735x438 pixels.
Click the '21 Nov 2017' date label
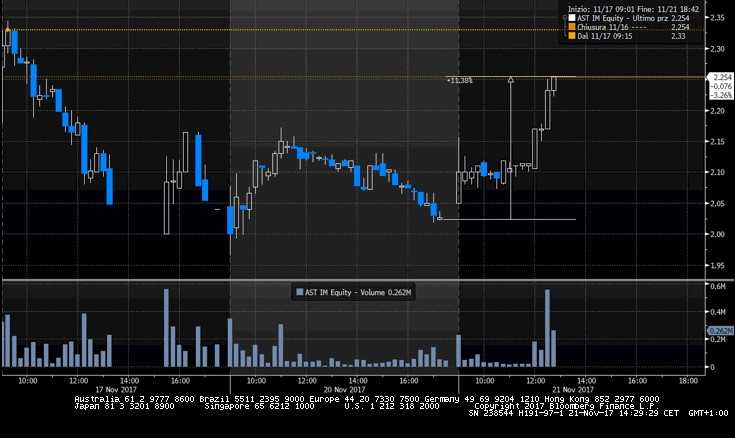click(x=573, y=390)
